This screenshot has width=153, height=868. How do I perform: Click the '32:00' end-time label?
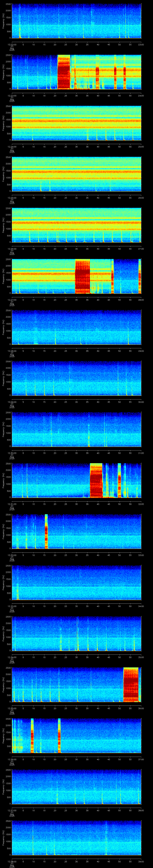(141, 504)
